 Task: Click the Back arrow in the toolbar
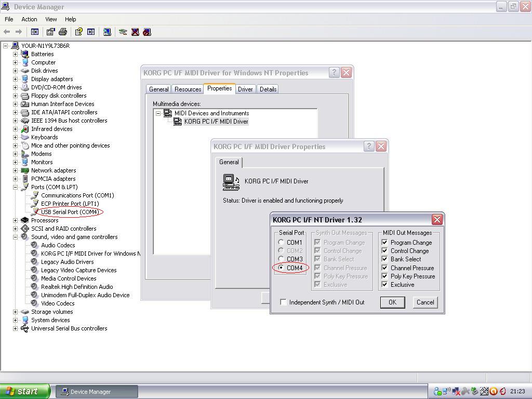(x=7, y=32)
